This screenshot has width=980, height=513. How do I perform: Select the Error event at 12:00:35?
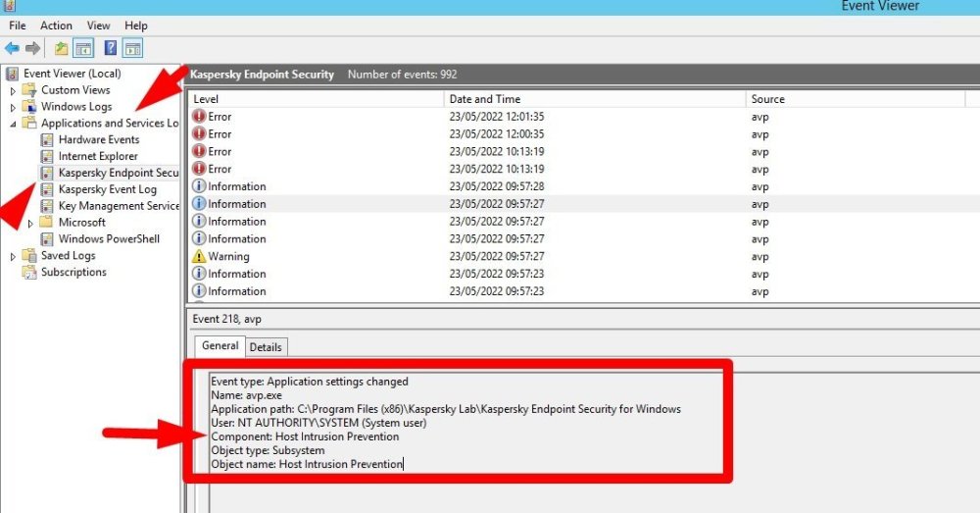point(584,133)
